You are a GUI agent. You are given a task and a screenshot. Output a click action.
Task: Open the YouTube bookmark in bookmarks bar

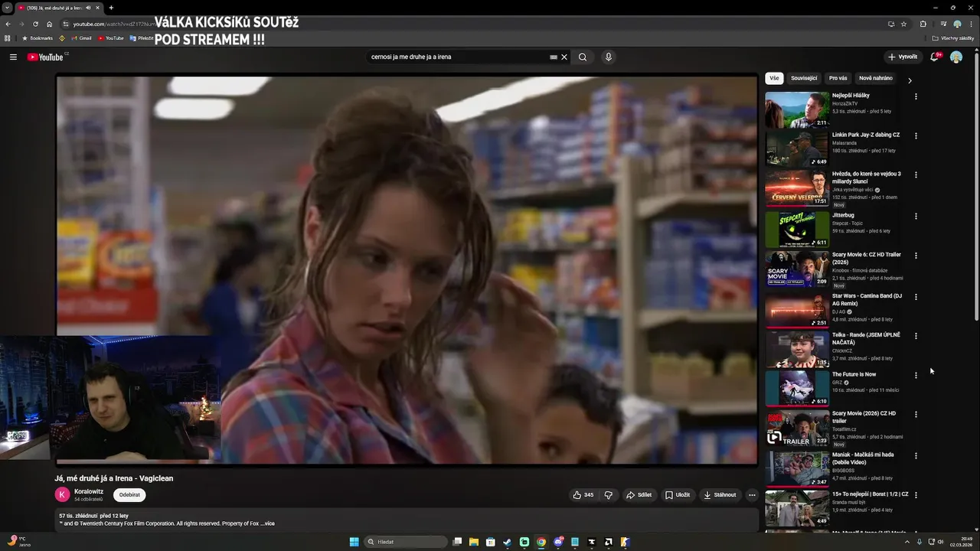[110, 38]
